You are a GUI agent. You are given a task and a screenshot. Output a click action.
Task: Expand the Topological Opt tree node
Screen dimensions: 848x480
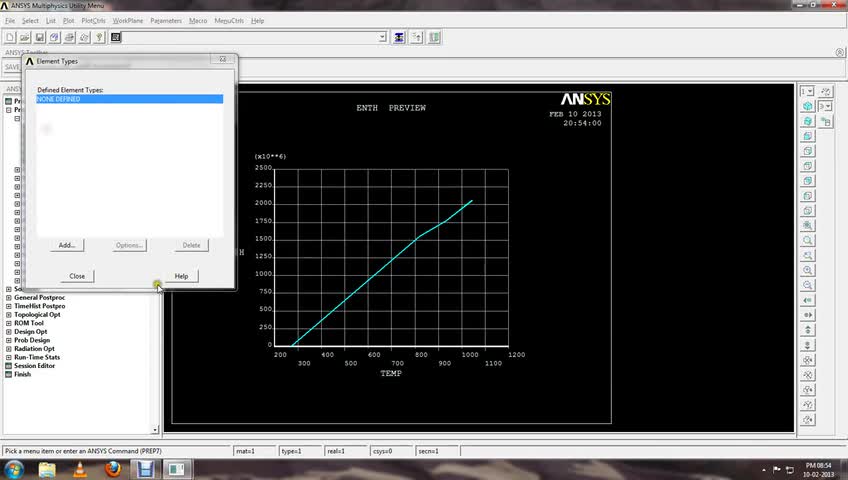[9, 315]
